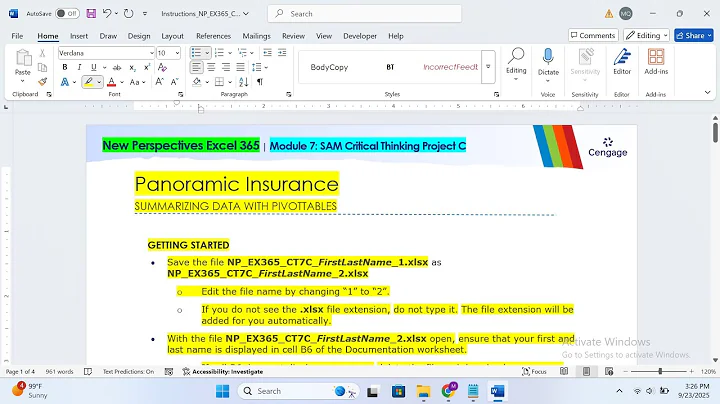This screenshot has height=404, width=720.
Task: Cut selection with scissors icon
Action: pos(42,53)
